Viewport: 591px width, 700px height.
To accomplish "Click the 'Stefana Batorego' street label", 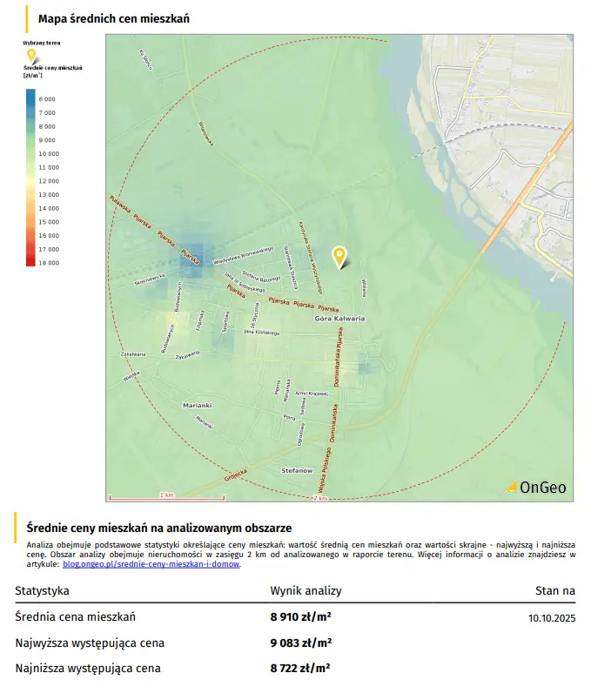I will click(x=261, y=277).
